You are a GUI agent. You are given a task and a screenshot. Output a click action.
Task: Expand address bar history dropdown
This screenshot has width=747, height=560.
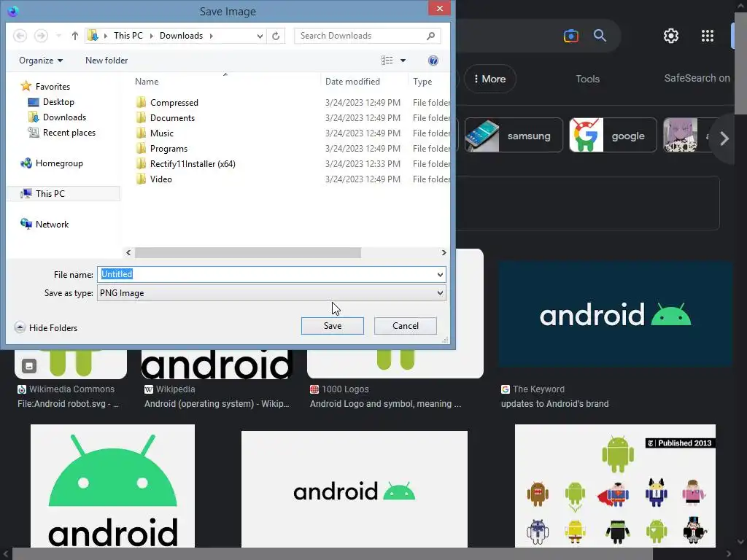[260, 36]
